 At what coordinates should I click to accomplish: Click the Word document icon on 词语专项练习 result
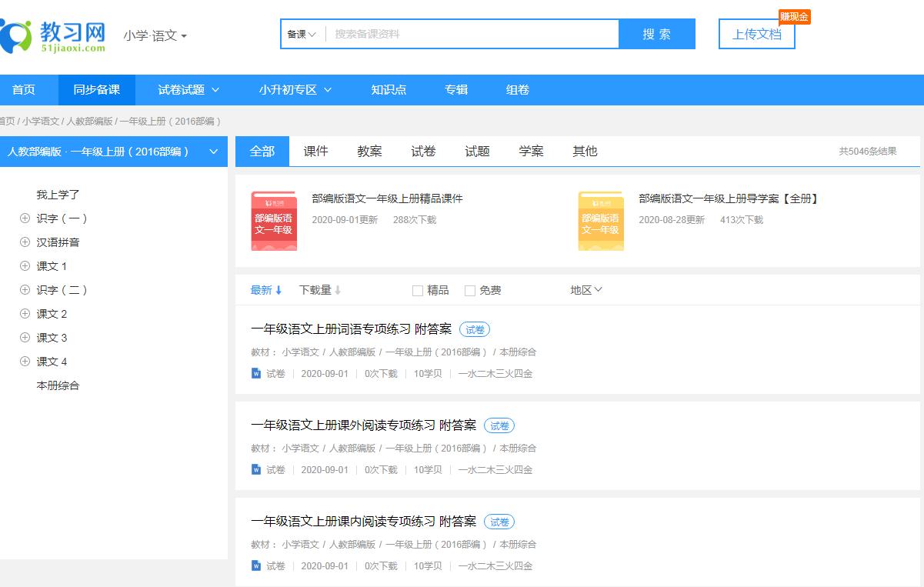pos(255,372)
